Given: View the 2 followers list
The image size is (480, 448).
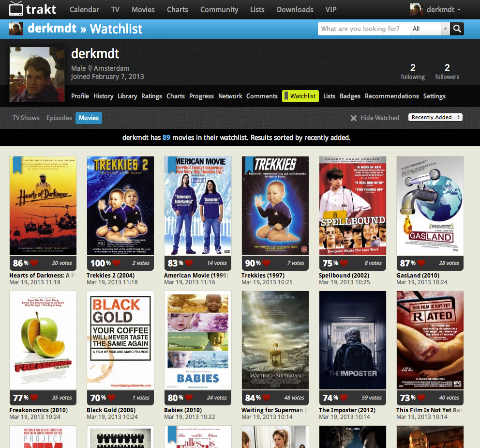Looking at the screenshot, I should click(x=447, y=72).
